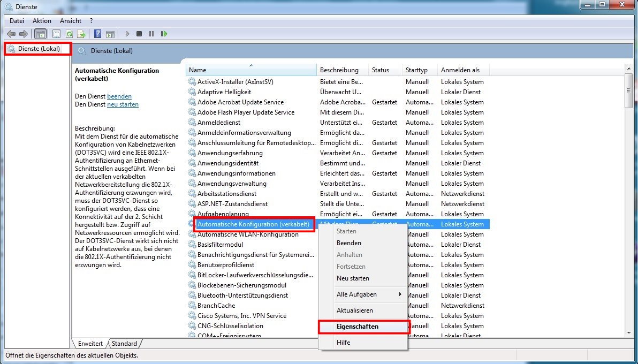Click the show/hide console tree icon
Screen dimensions: 638x364
click(x=40, y=34)
